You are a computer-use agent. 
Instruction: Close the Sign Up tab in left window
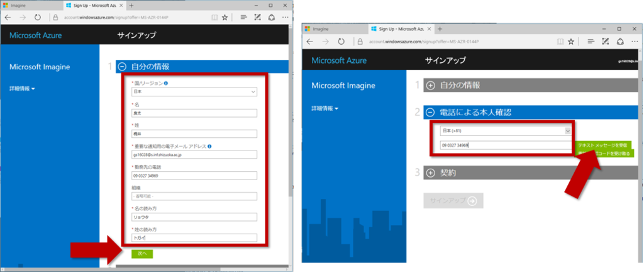[x=122, y=5]
